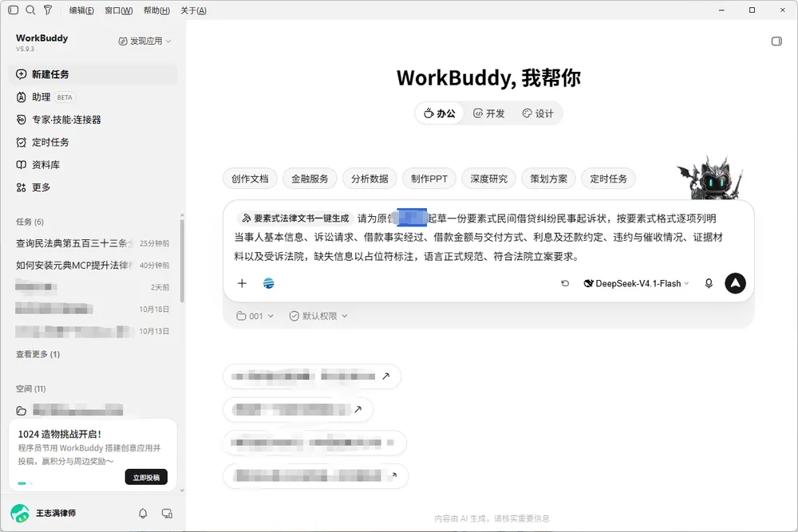Click 更多 in the sidebar
Image resolution: width=798 pixels, height=532 pixels.
point(93,187)
